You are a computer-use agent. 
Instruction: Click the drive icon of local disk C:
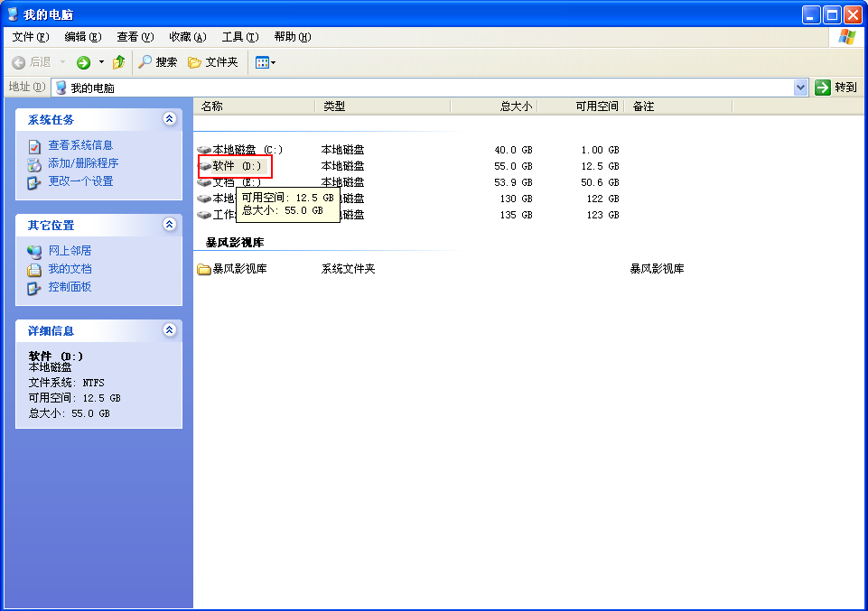204,150
